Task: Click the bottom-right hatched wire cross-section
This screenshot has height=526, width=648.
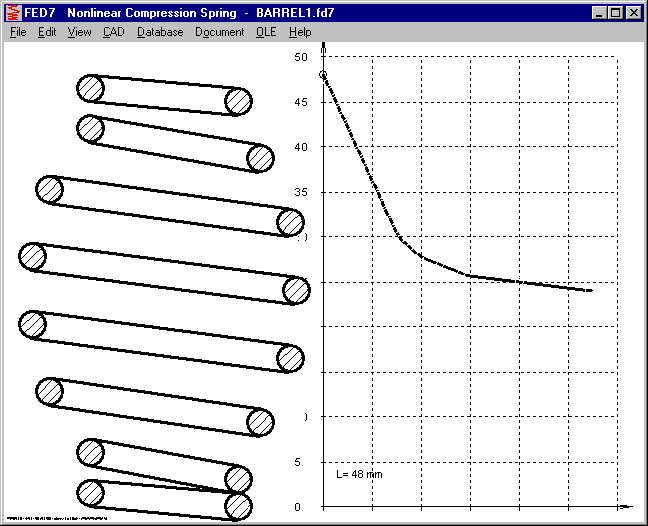Action: tap(238, 506)
